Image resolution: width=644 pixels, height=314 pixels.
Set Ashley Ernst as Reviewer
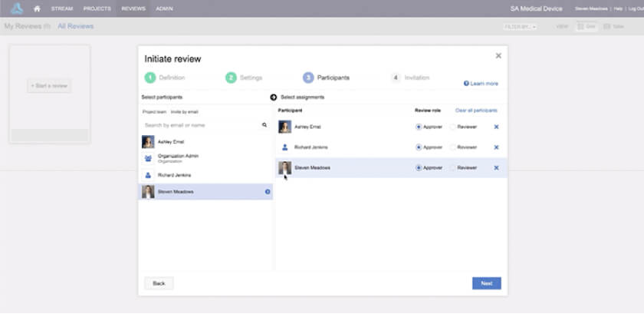point(453,127)
